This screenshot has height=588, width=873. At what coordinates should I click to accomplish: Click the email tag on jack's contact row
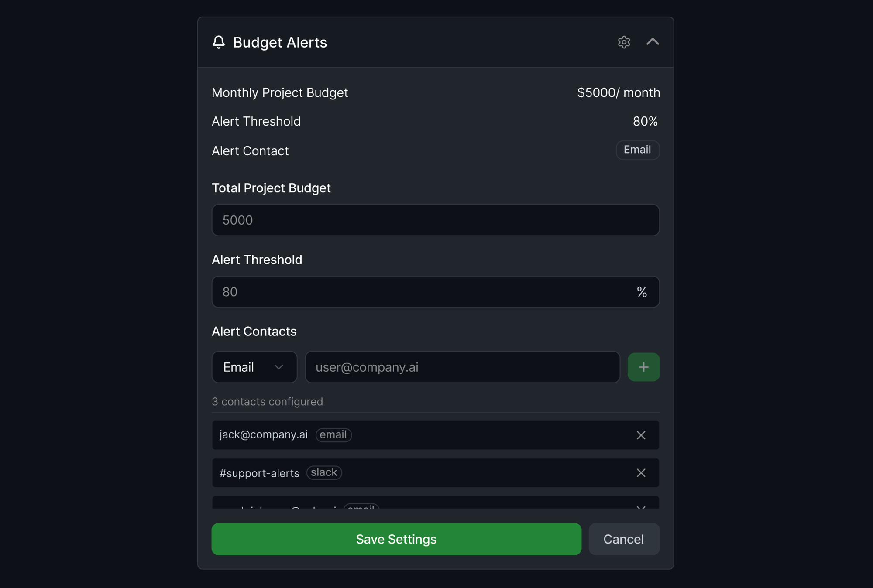click(333, 435)
